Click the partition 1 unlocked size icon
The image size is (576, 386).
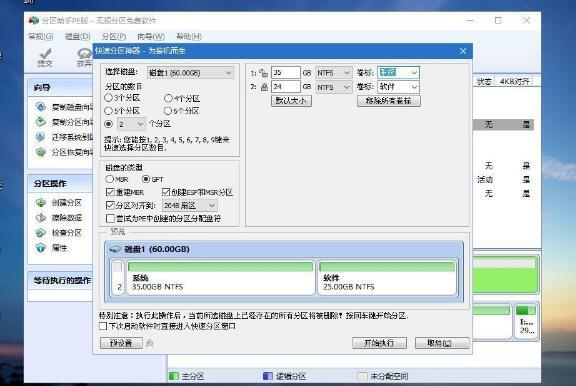pyautogui.click(x=263, y=73)
